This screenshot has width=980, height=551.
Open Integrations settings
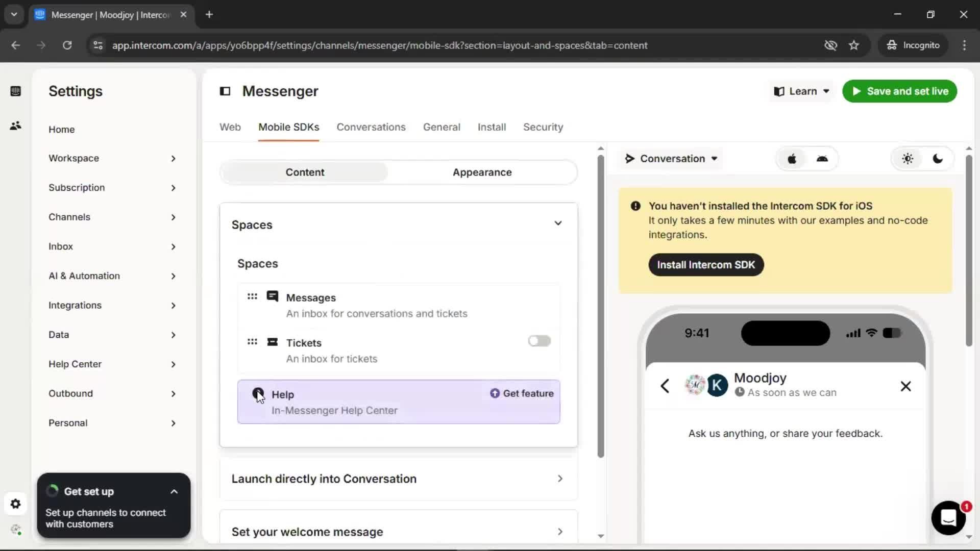(x=112, y=306)
